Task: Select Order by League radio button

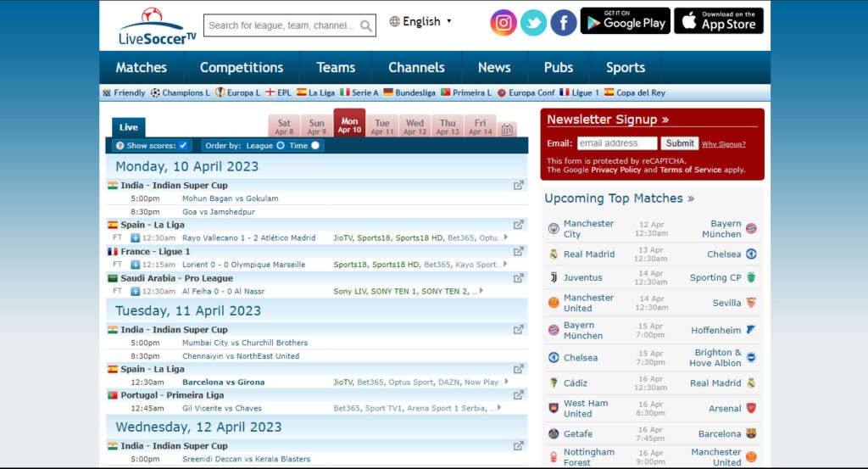Action: click(x=281, y=146)
